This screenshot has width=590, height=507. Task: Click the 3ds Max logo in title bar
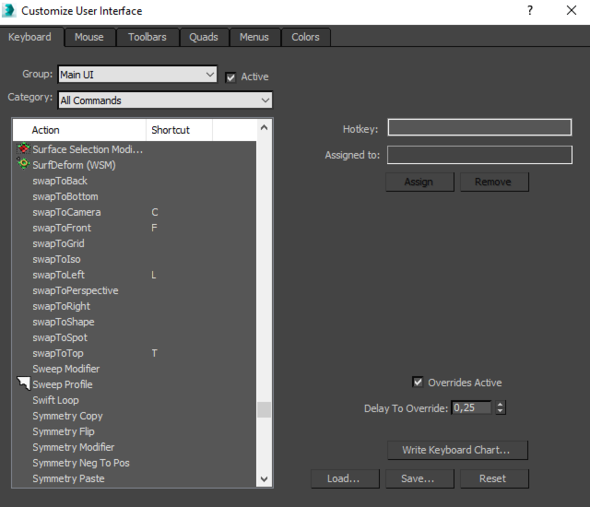[x=8, y=11]
